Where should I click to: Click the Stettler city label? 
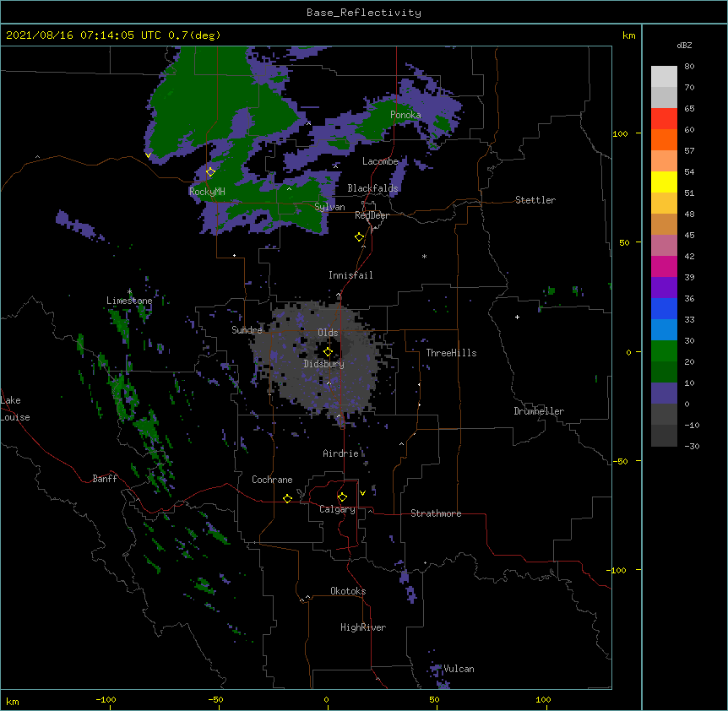[535, 200]
